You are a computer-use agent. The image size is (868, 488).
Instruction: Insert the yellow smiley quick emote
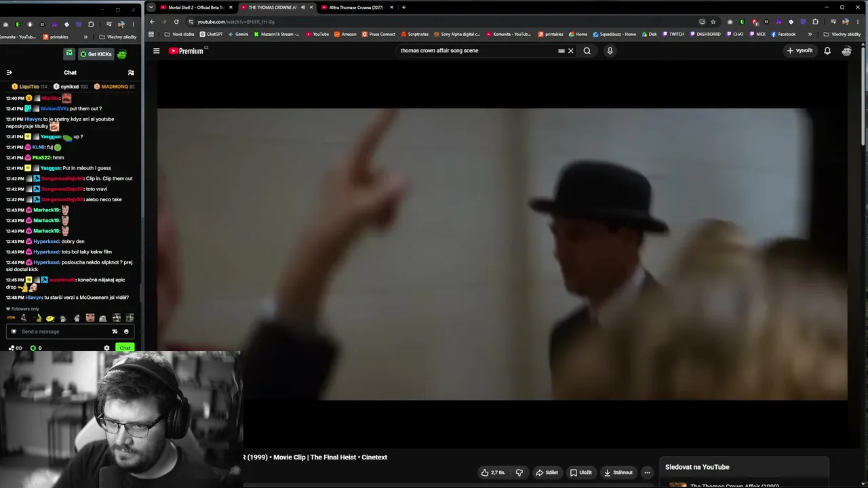coord(50,318)
